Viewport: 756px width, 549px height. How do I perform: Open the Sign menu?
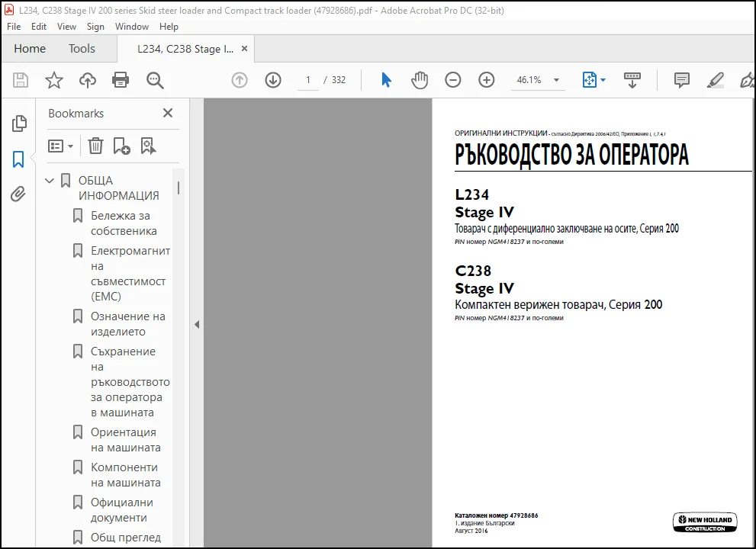[95, 27]
